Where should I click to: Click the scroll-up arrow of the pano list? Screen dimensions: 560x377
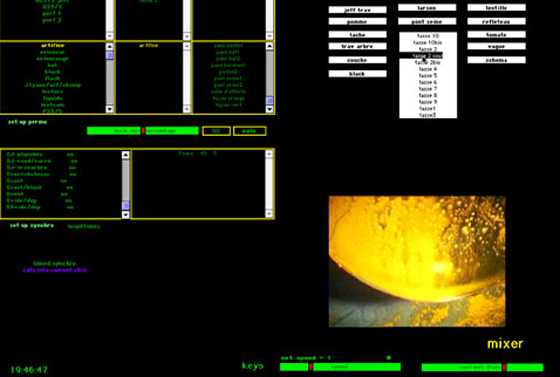(270, 46)
